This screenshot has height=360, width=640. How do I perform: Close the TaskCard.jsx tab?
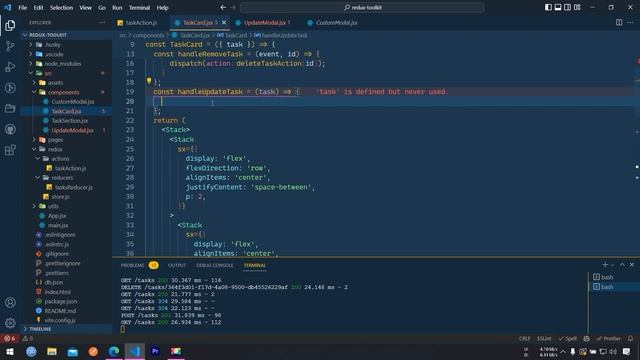point(224,23)
